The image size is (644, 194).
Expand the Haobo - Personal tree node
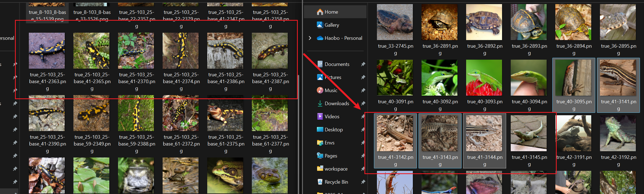[x=310, y=38]
